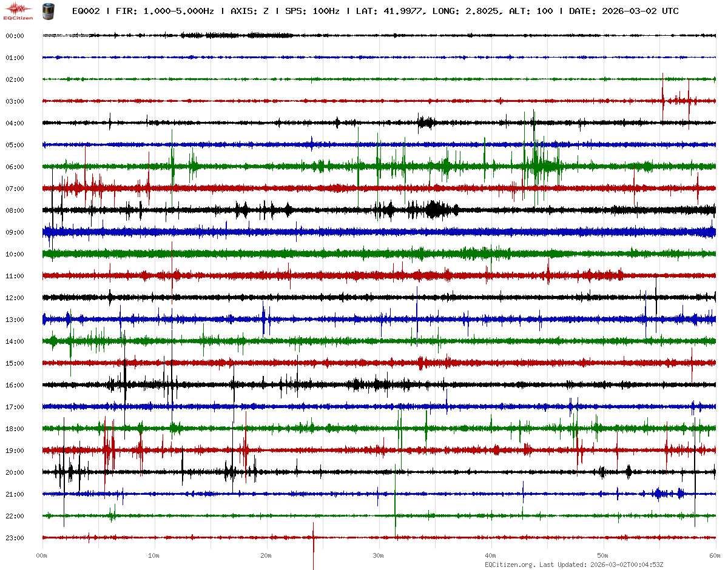The width and height of the screenshot is (728, 570).
Task: Select the 03:00 hour row label
Action: click(15, 101)
